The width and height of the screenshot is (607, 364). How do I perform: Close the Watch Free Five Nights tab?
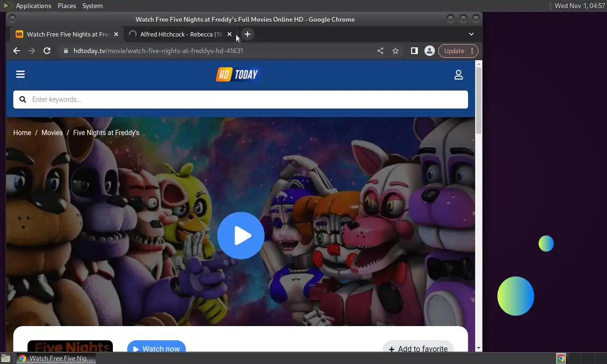(116, 34)
